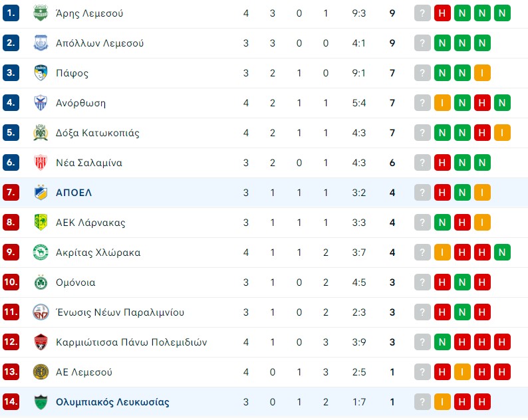Open the Ολυμπιακός Λευκωσίας team page

112,402
